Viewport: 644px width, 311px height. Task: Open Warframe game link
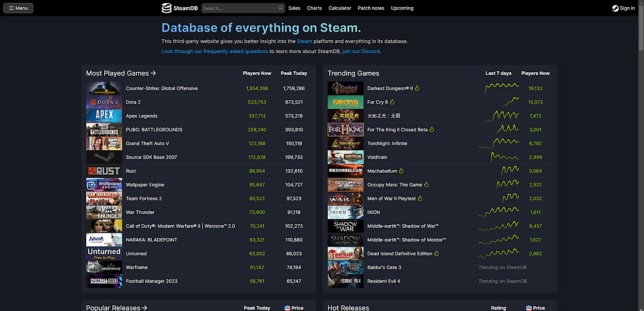click(x=137, y=268)
